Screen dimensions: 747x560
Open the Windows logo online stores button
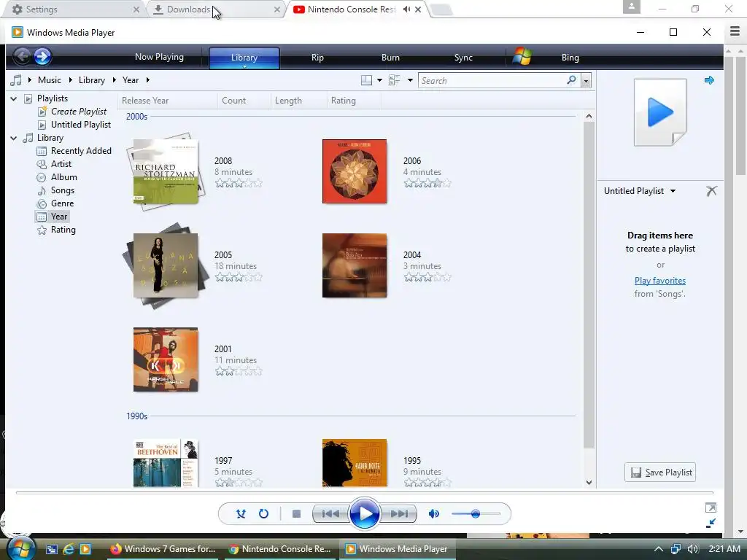tap(522, 57)
